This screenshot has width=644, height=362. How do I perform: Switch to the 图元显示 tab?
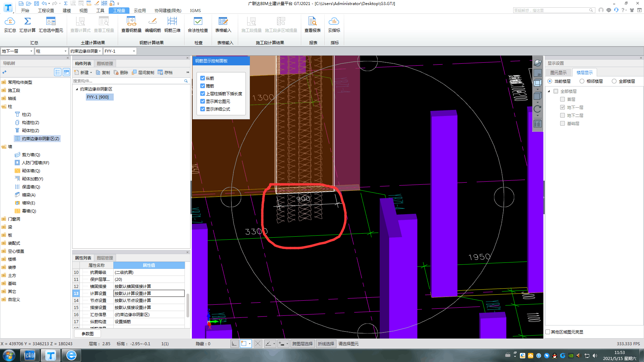pyautogui.click(x=558, y=72)
